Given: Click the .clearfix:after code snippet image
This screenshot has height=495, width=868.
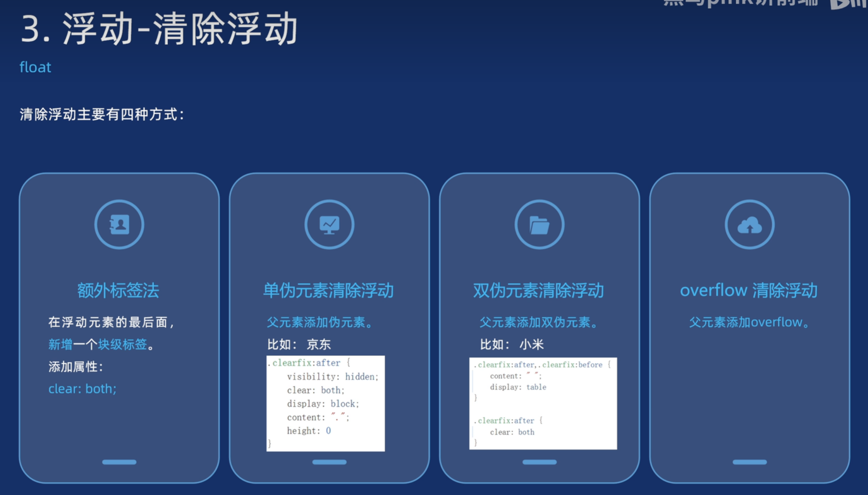Looking at the screenshot, I should pyautogui.click(x=325, y=403).
